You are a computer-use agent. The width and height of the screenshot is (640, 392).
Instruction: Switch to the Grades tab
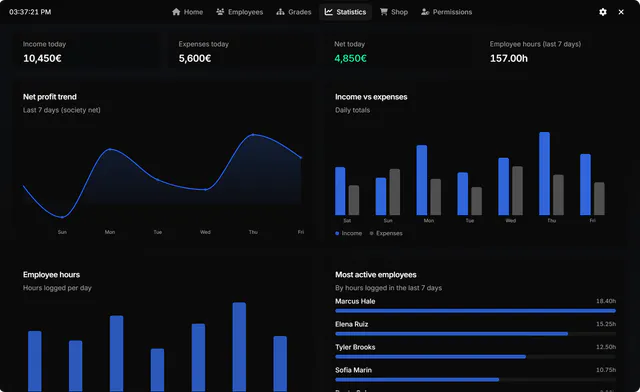pyautogui.click(x=293, y=12)
